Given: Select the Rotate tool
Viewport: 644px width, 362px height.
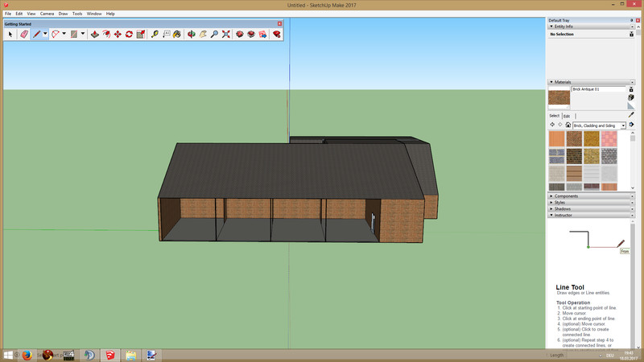Looking at the screenshot, I should [x=129, y=35].
